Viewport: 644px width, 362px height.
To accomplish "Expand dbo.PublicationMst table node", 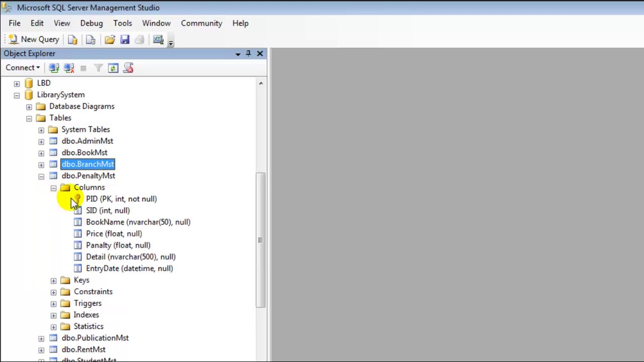I will [x=41, y=338].
